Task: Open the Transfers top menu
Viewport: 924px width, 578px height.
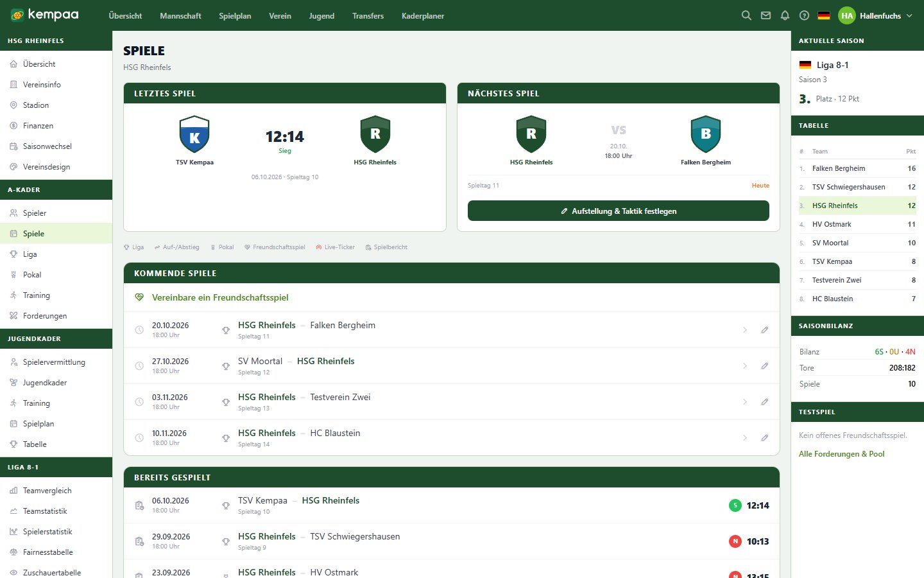Action: (368, 15)
